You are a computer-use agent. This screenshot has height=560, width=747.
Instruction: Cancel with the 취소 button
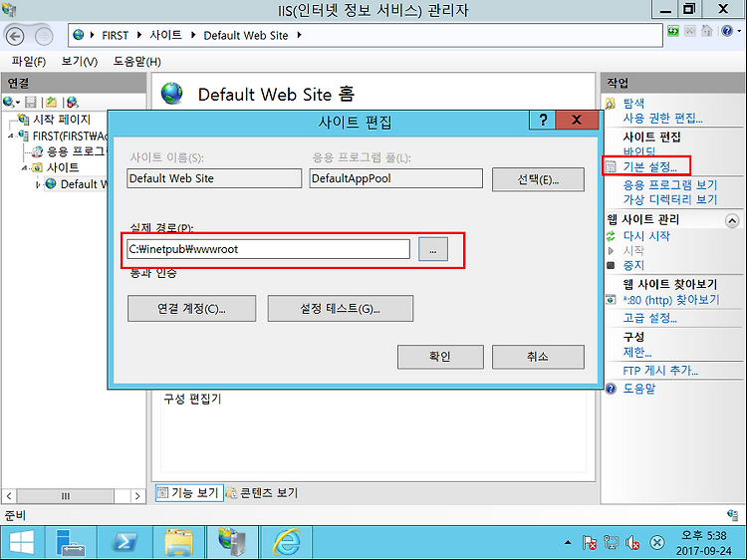pyautogui.click(x=538, y=357)
